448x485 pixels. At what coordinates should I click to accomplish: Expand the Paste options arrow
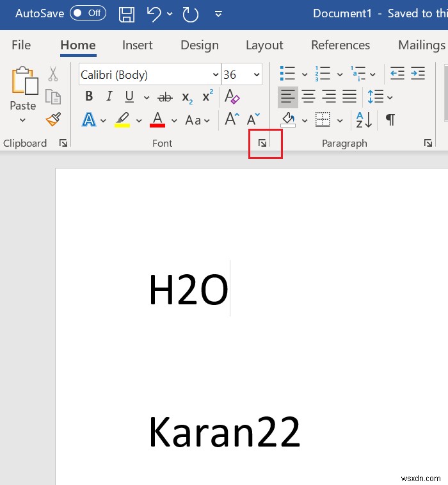point(22,120)
